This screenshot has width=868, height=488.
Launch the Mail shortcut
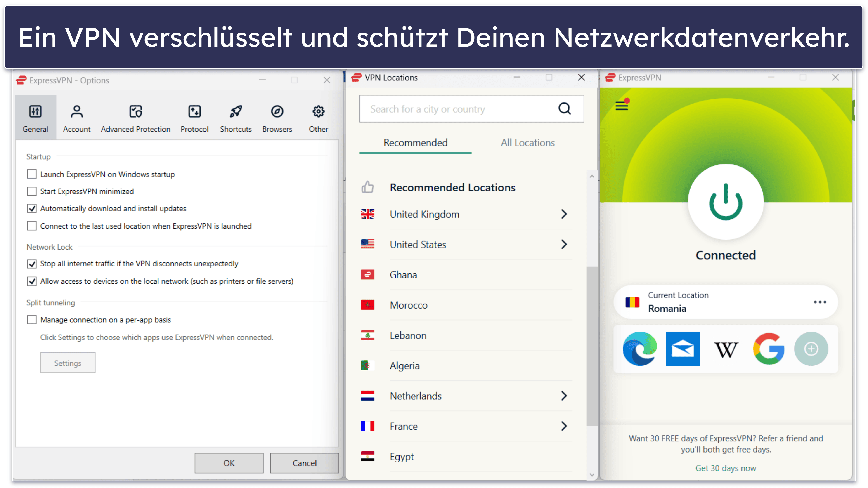coord(683,349)
